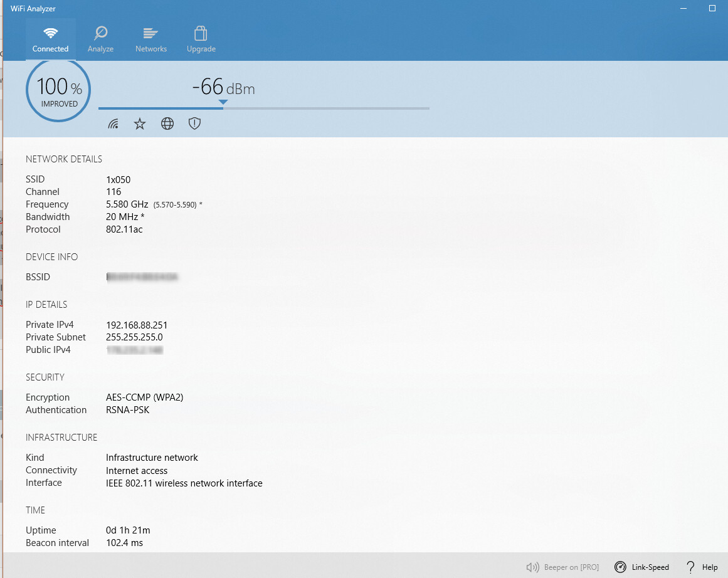Open Link-Speed from the status bar
The height and width of the screenshot is (578, 728).
[x=641, y=567]
